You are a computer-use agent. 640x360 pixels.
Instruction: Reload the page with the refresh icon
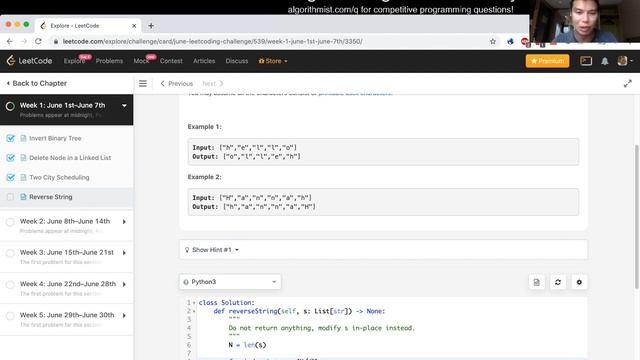(38, 41)
